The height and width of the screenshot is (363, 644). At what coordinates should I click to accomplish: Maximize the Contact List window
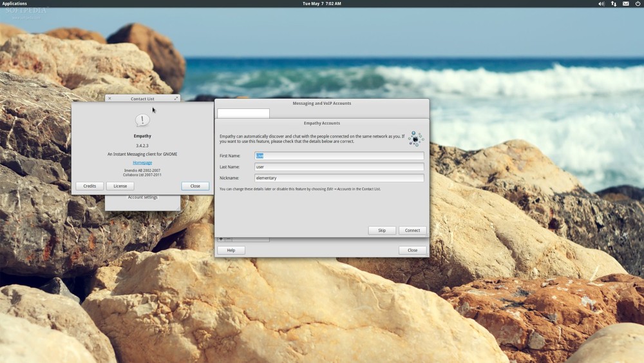tap(176, 98)
